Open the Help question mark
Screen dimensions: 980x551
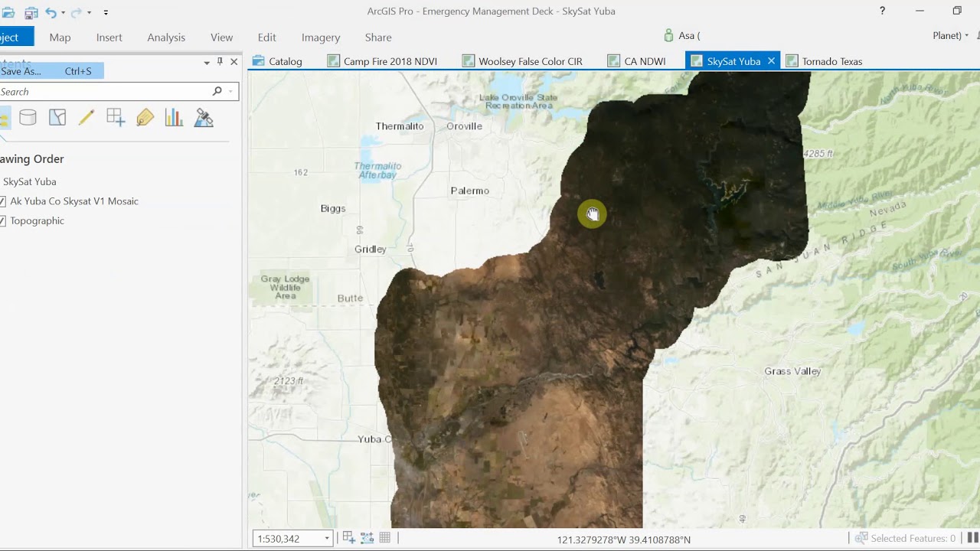click(x=882, y=11)
